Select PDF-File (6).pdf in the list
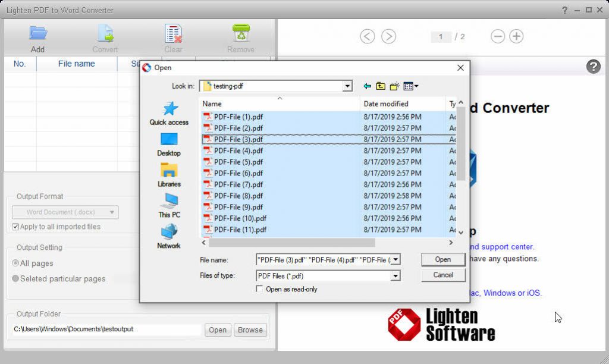The height and width of the screenshot is (364, 609). 238,173
